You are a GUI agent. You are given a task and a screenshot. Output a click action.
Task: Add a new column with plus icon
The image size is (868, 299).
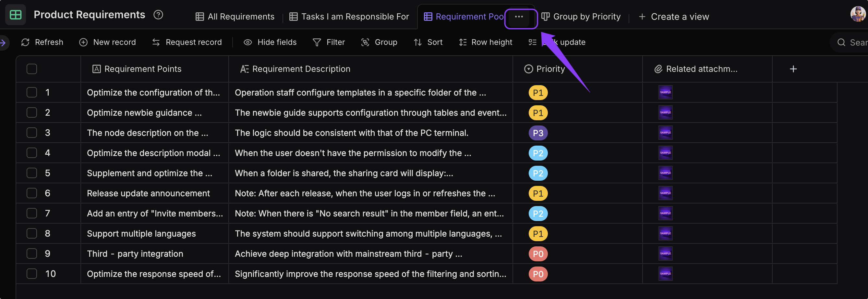[x=793, y=69]
